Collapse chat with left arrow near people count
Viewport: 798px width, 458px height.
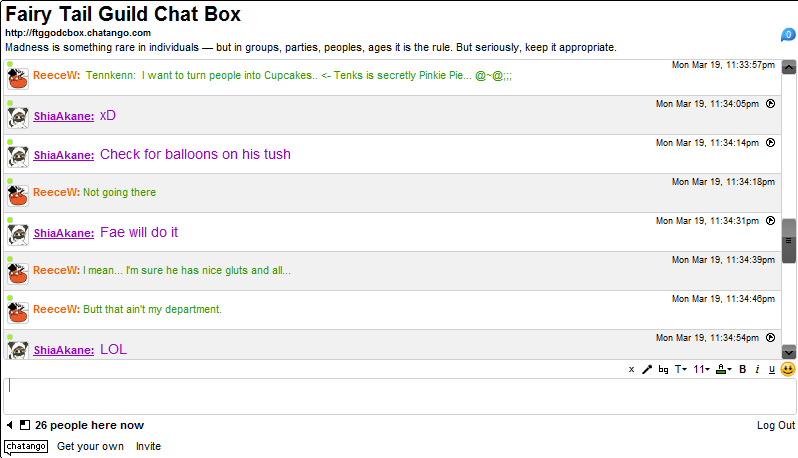coord(10,425)
